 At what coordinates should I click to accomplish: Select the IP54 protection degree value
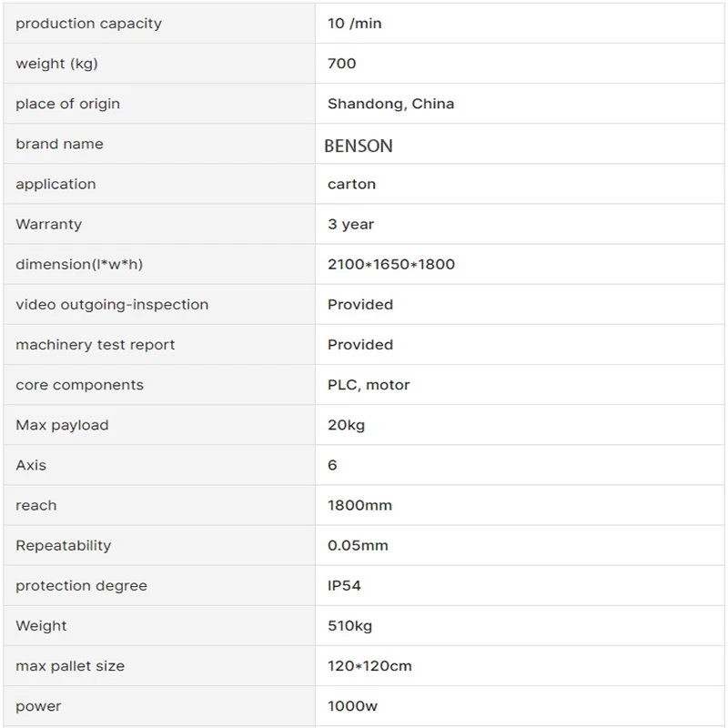pyautogui.click(x=344, y=585)
